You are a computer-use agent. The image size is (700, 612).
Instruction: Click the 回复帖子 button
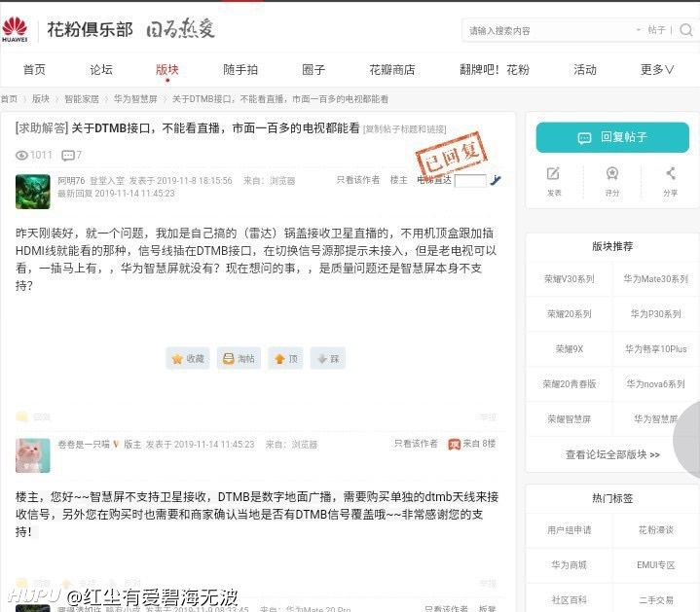click(x=612, y=137)
